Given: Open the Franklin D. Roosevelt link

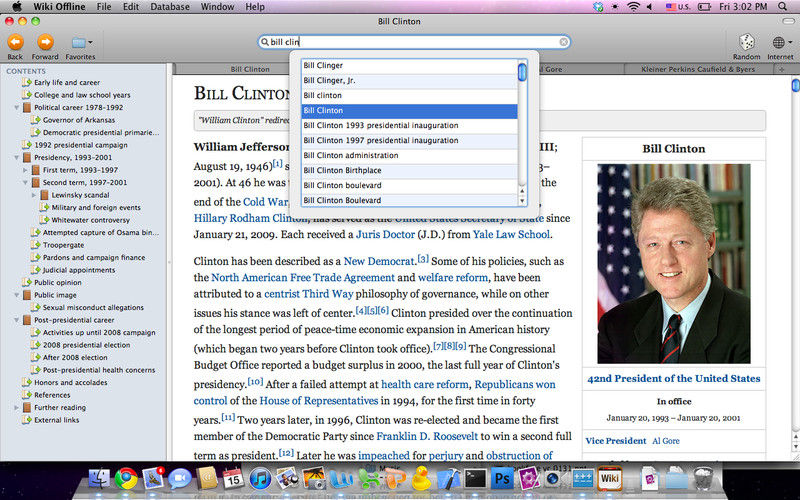Looking at the screenshot, I should [427, 436].
